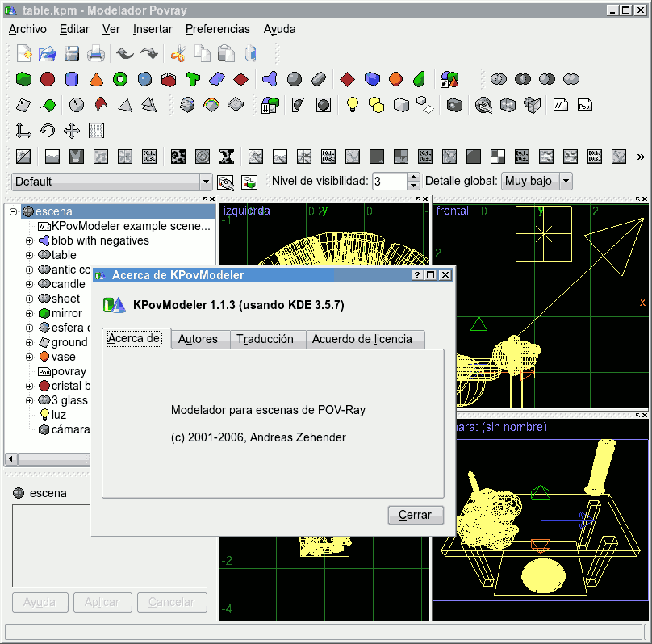Click the render settings icon next to Default
Viewport: 652px width, 644px height.
pos(225,182)
